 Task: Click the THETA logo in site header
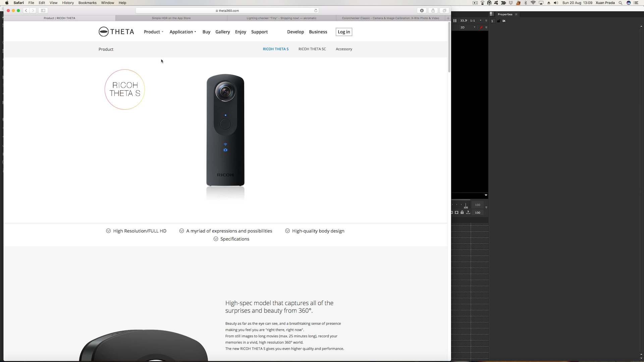(x=116, y=32)
